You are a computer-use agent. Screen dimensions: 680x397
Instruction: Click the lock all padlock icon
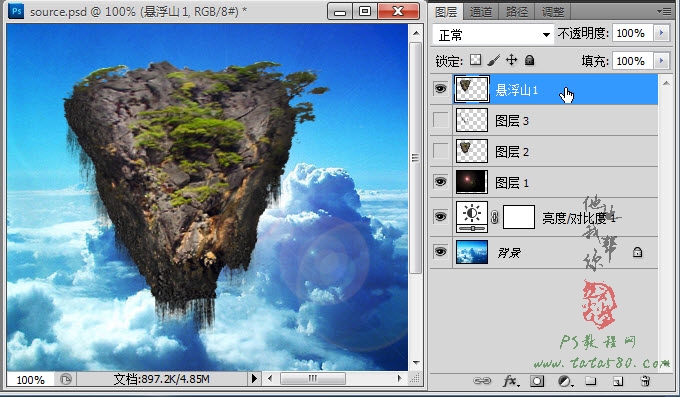(529, 60)
